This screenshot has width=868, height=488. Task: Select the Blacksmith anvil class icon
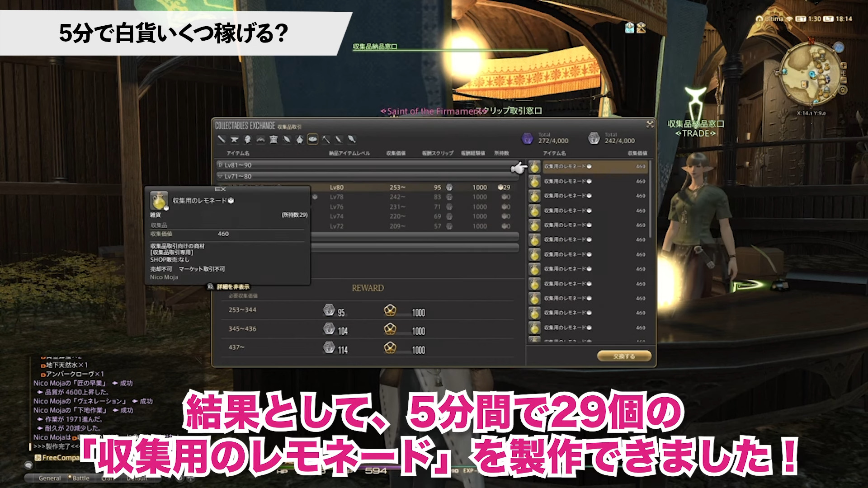[x=234, y=140]
